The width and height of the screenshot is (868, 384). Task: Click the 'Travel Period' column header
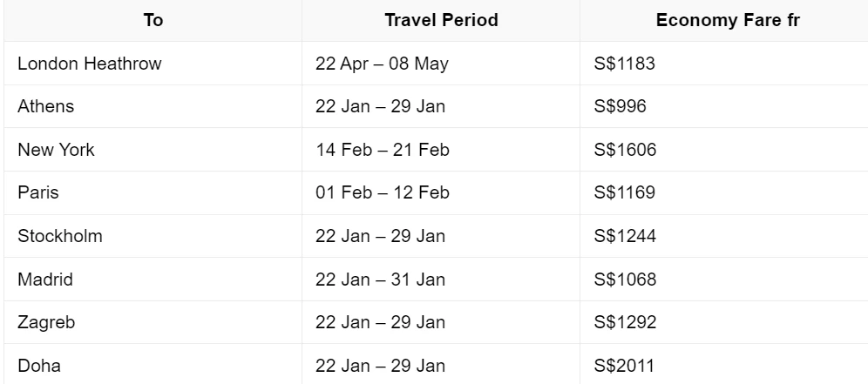pyautogui.click(x=441, y=21)
